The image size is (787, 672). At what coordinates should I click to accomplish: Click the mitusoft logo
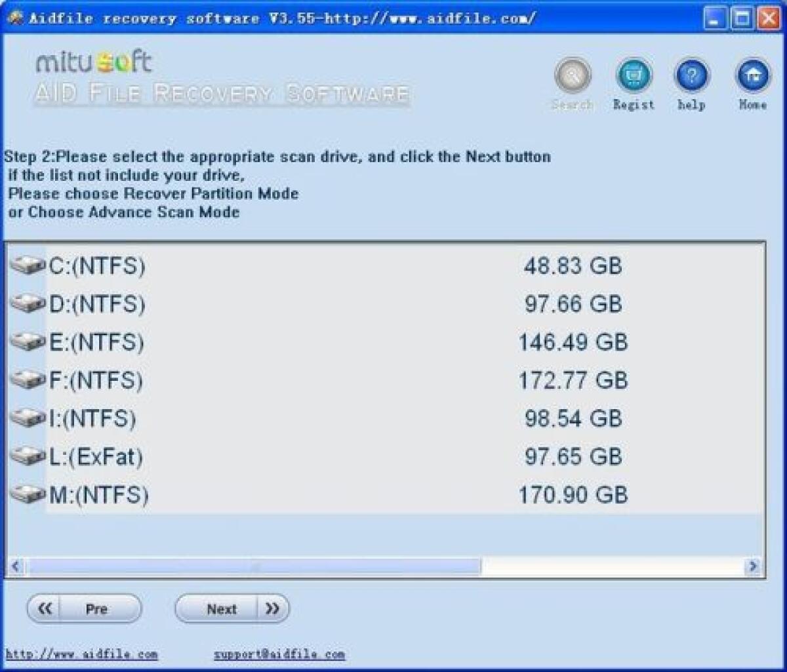point(92,61)
